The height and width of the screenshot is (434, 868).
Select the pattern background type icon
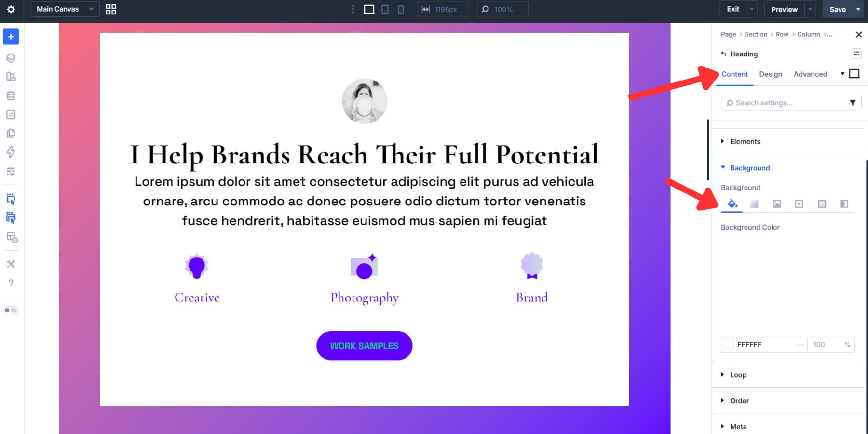click(822, 203)
